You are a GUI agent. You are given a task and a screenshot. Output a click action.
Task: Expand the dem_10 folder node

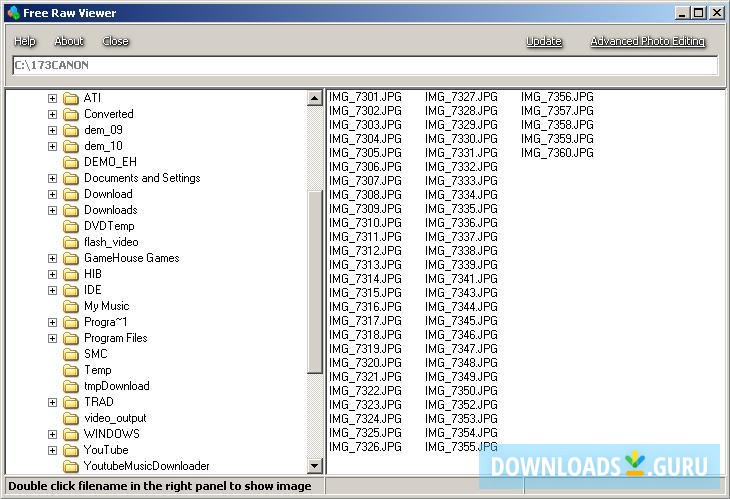[x=53, y=146]
